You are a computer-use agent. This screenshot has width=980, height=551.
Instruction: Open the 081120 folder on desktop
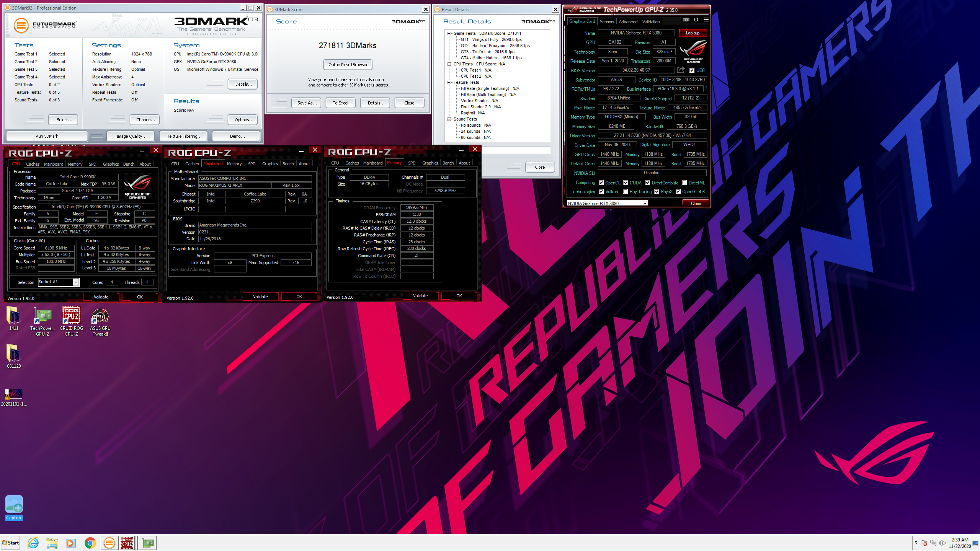click(x=14, y=356)
